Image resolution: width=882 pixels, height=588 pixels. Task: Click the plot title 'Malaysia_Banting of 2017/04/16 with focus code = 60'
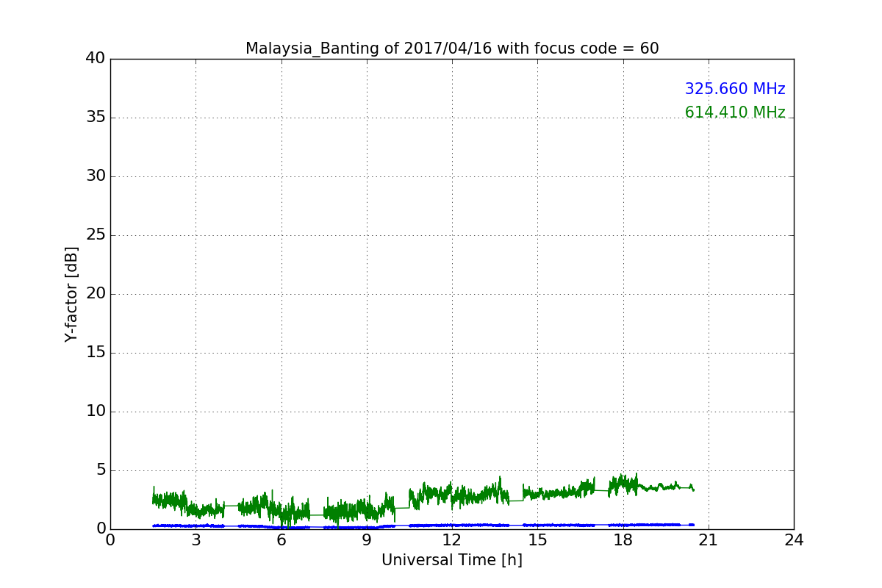click(452, 49)
